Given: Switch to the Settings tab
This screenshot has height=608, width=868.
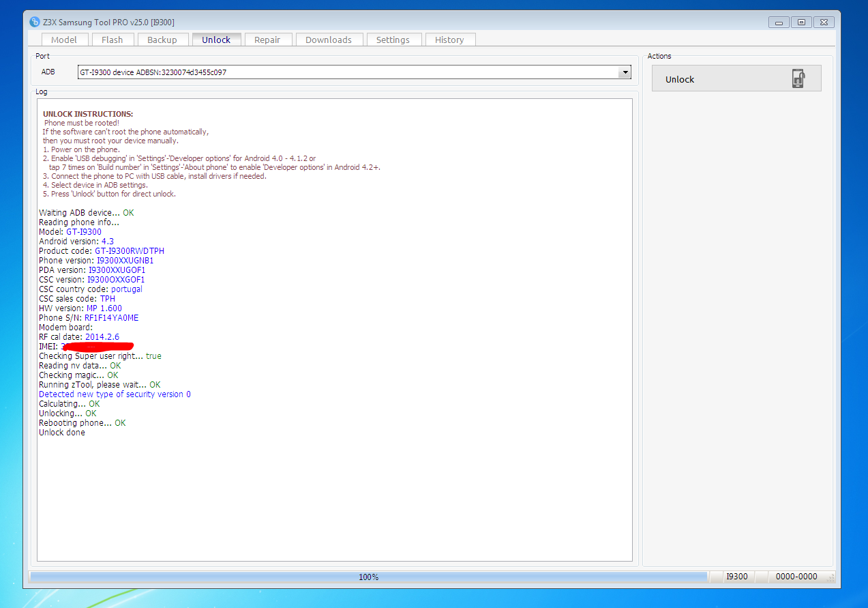Looking at the screenshot, I should 393,40.
